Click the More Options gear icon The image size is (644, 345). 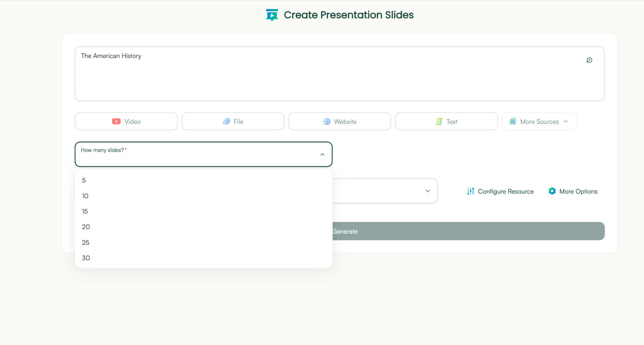point(552,191)
